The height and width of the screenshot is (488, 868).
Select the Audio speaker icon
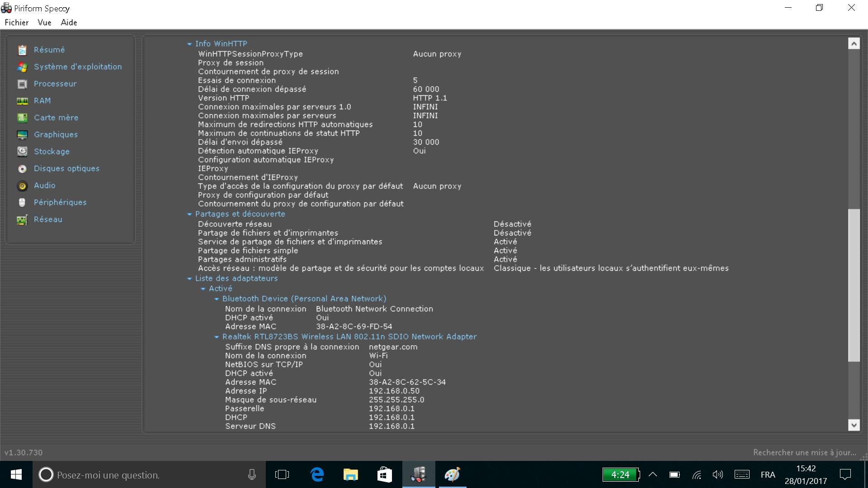(22, 186)
